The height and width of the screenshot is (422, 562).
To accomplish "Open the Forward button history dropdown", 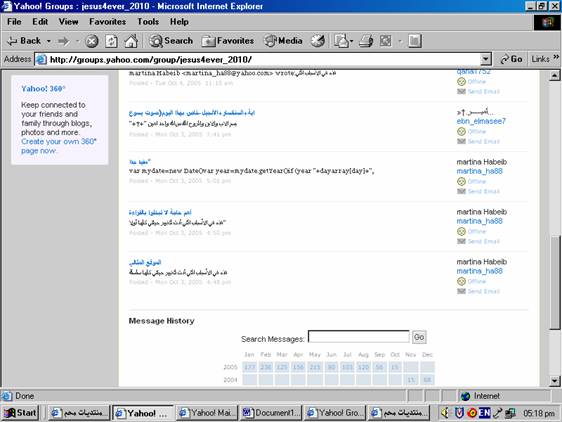I will point(77,41).
